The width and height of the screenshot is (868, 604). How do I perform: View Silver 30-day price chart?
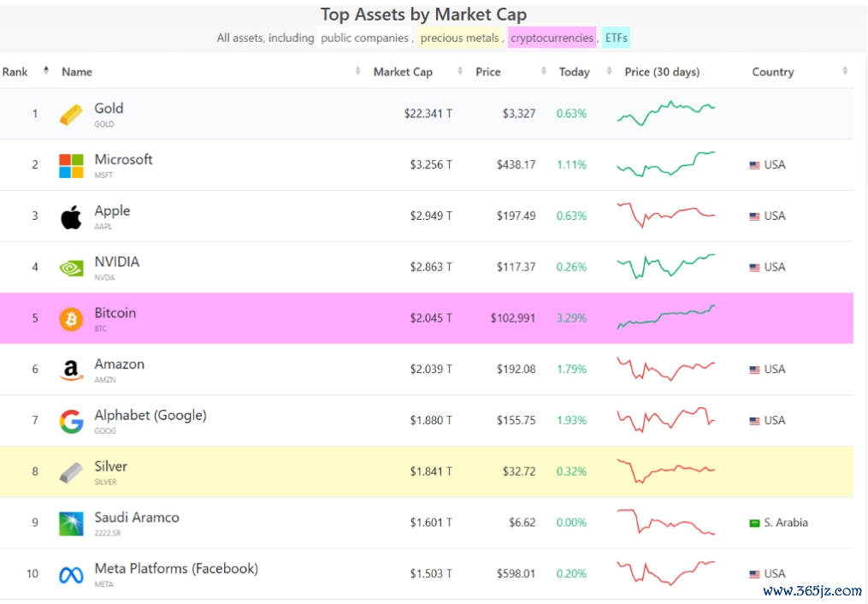666,471
